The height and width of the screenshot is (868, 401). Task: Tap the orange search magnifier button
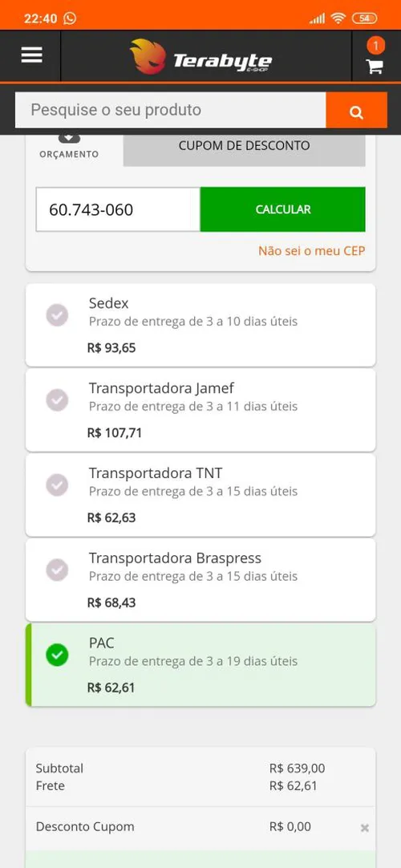pyautogui.click(x=356, y=110)
